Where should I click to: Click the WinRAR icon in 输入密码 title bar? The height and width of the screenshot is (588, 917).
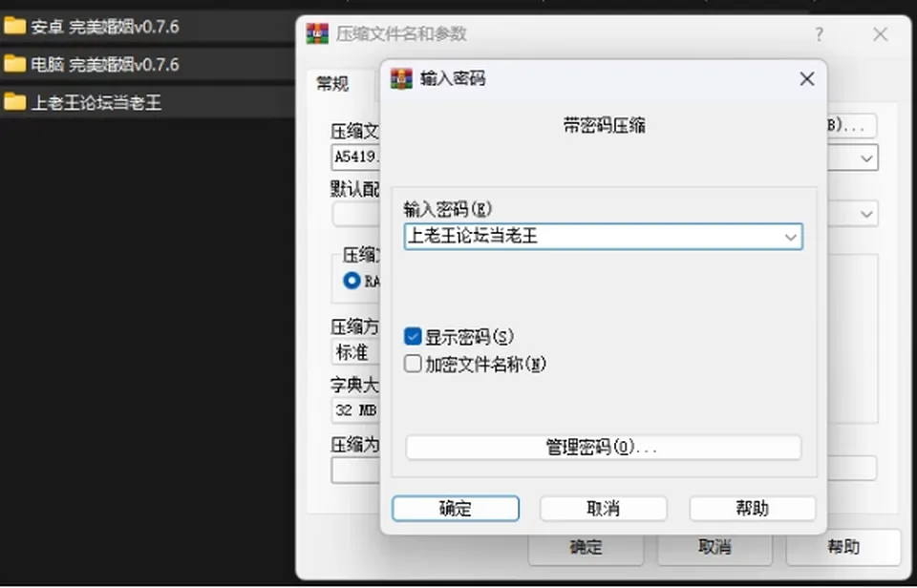click(402, 78)
